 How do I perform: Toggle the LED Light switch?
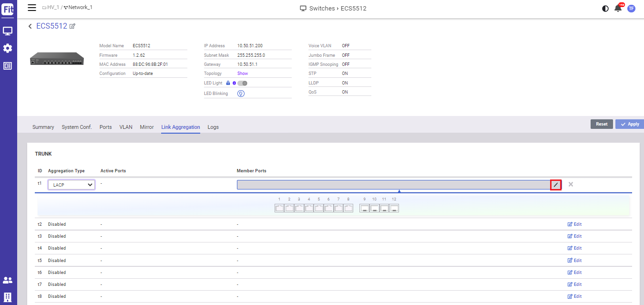(242, 83)
